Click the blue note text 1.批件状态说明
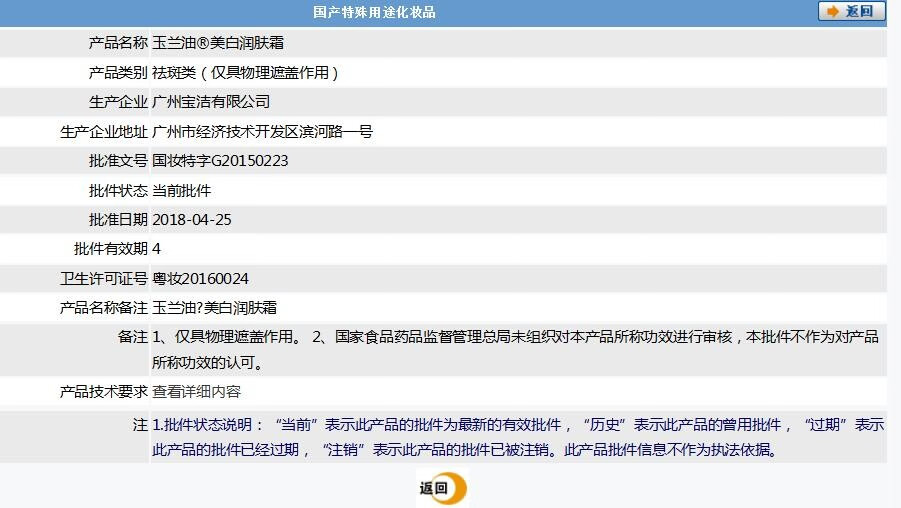The width and height of the screenshot is (901, 508). click(518, 437)
